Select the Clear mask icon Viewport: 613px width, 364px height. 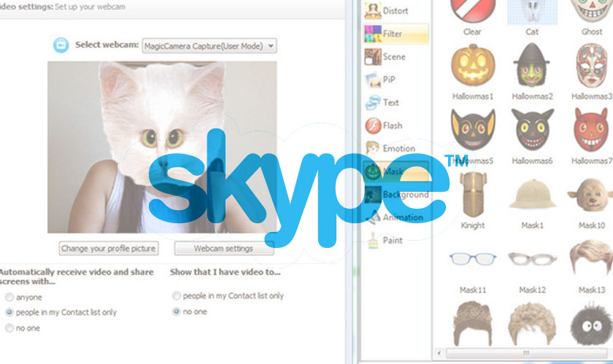click(x=473, y=11)
